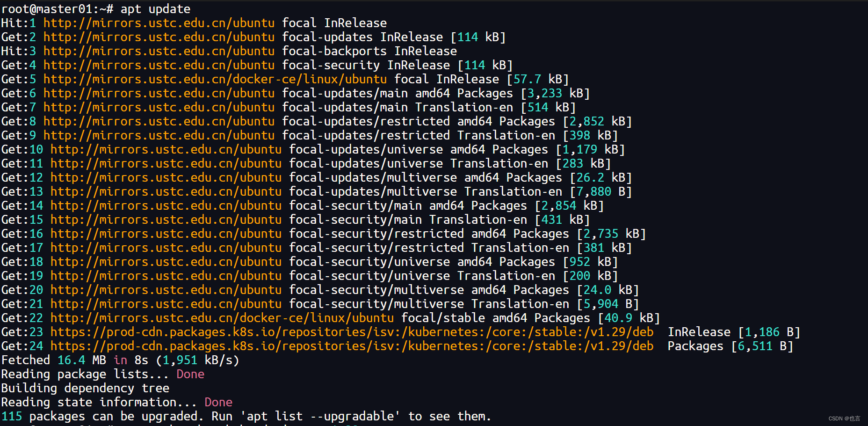Click '[26.2 kB]' size on Get:12 line
The image size is (868, 426).
click(601, 177)
